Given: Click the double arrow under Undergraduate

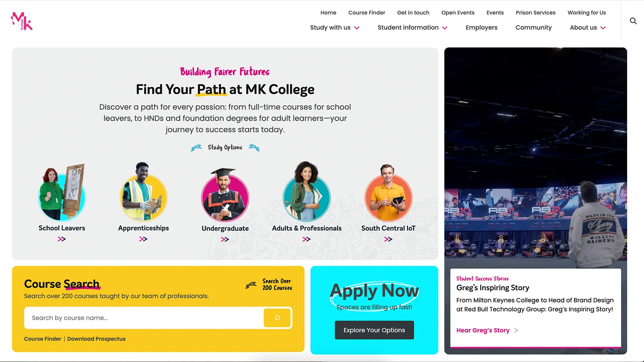Looking at the screenshot, I should point(225,239).
